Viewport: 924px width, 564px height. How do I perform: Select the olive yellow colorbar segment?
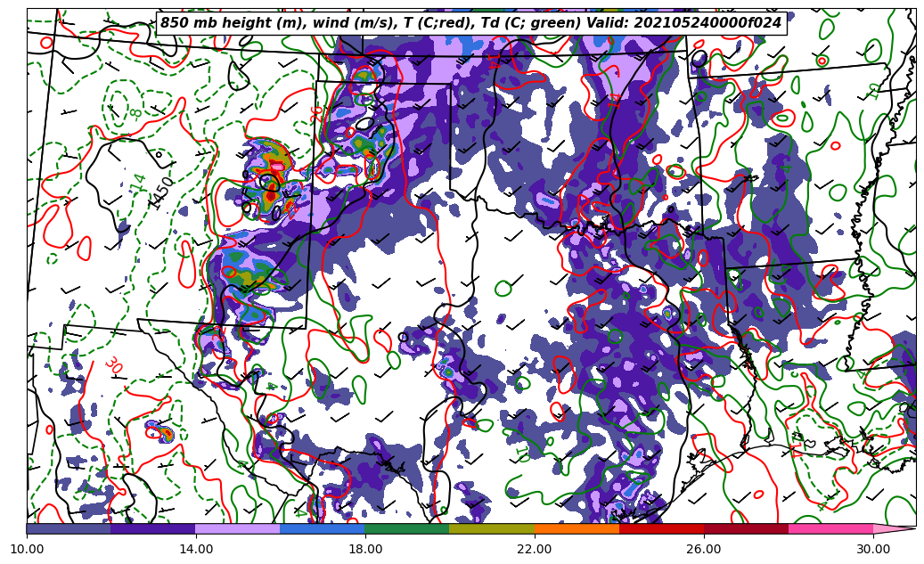pos(492,528)
